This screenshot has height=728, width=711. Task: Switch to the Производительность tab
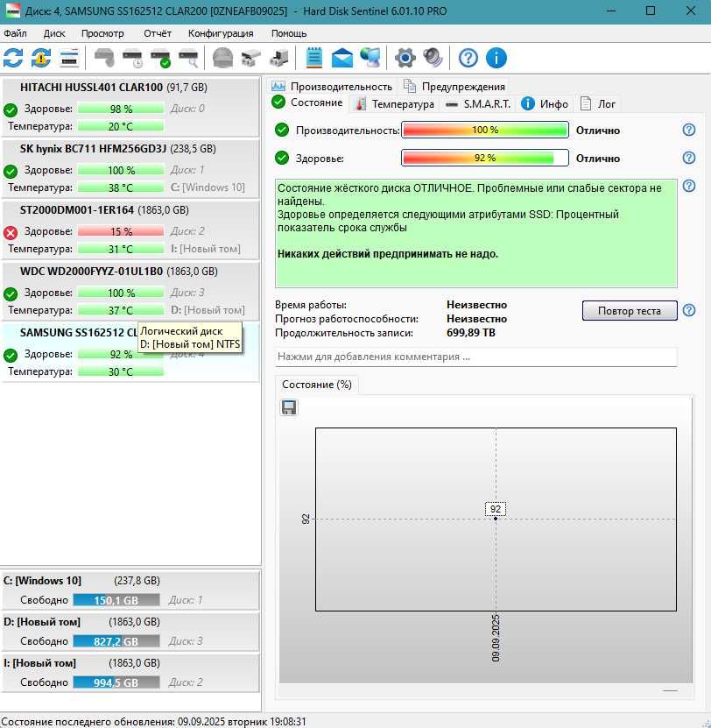click(x=331, y=87)
